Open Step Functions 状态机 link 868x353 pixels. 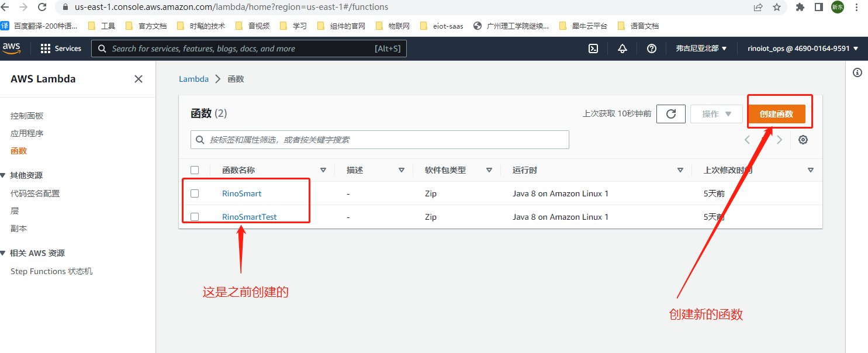51,271
